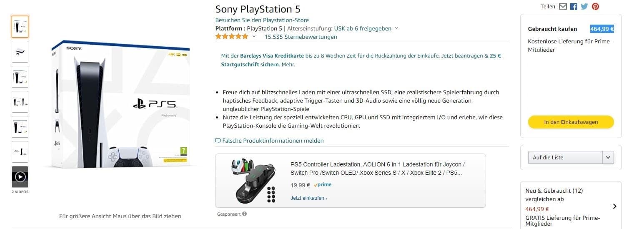Expand the star rating breakdown chevron
Image resolution: width=644 pixels, height=229 pixels.
tap(254, 36)
